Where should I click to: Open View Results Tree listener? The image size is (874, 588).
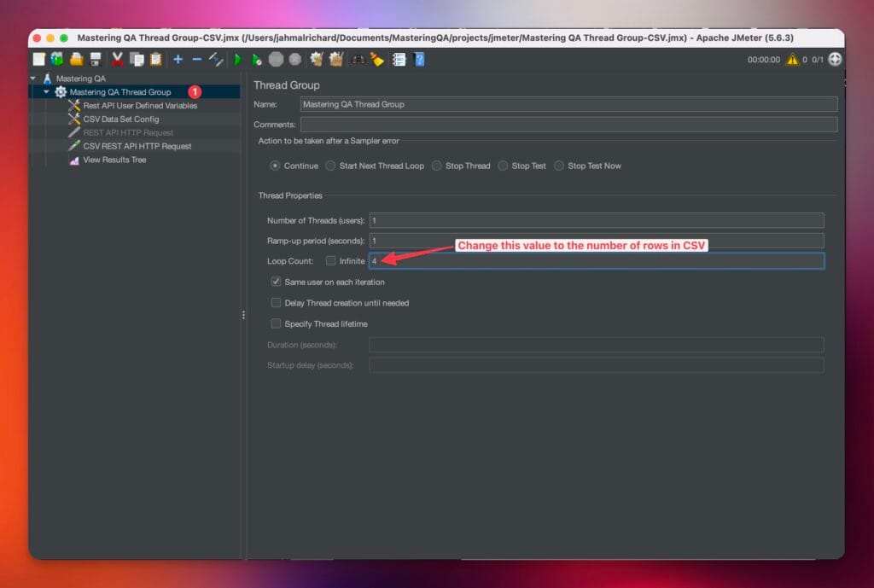pos(115,160)
